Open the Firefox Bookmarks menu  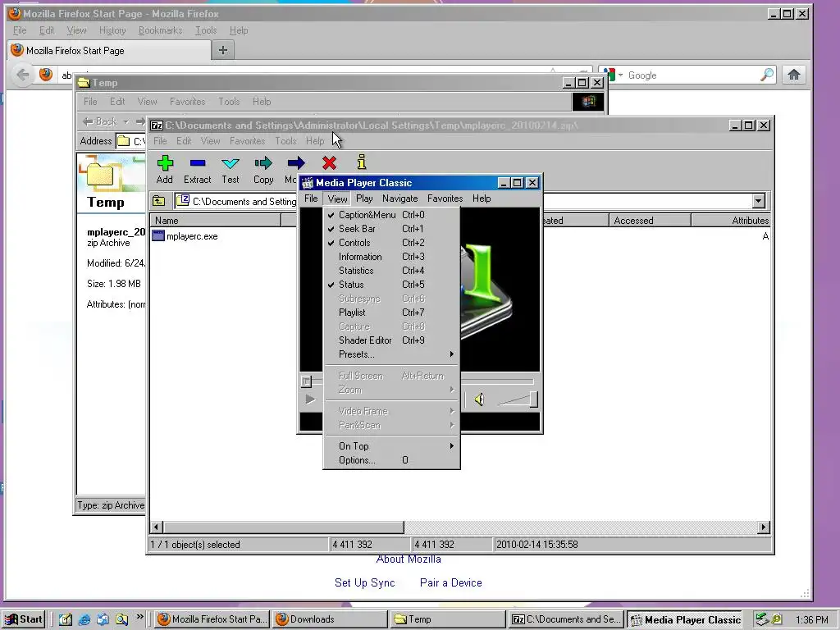[x=160, y=30]
